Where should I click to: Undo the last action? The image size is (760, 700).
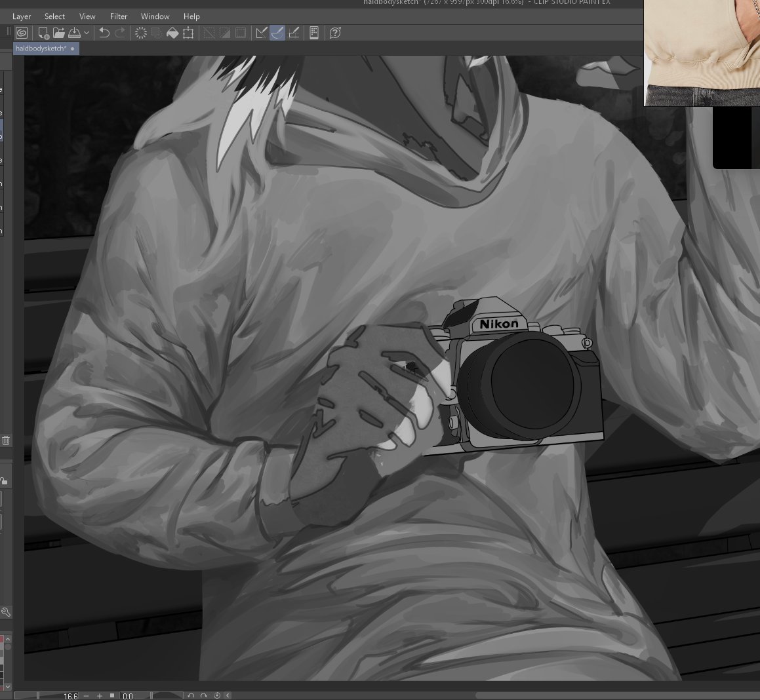coord(104,33)
